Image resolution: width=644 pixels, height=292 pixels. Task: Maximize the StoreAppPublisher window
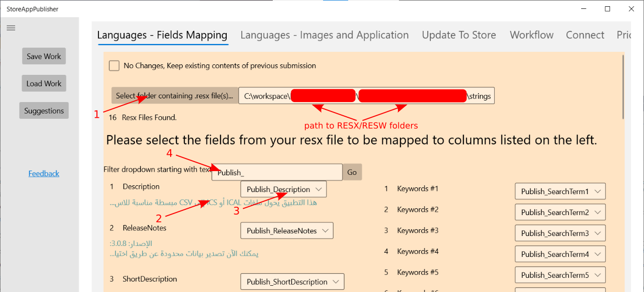[607, 9]
